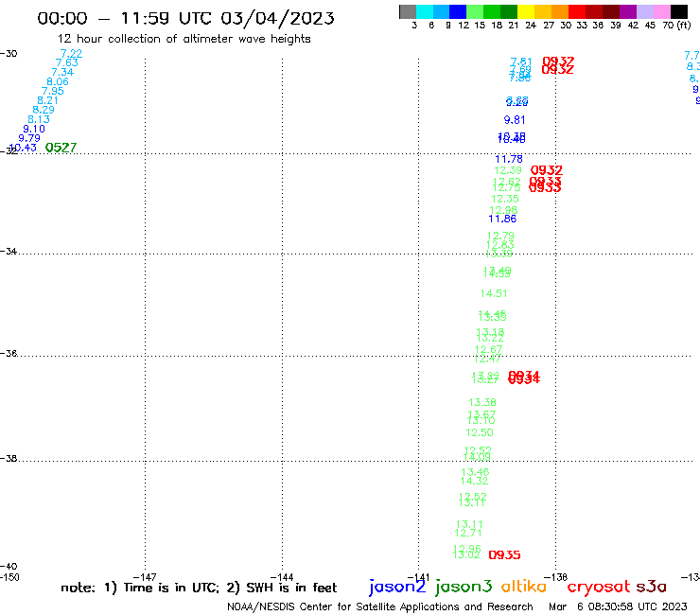Screen dimensions: 700x615
Task: Click the green time stamp 0527
Action: click(61, 148)
